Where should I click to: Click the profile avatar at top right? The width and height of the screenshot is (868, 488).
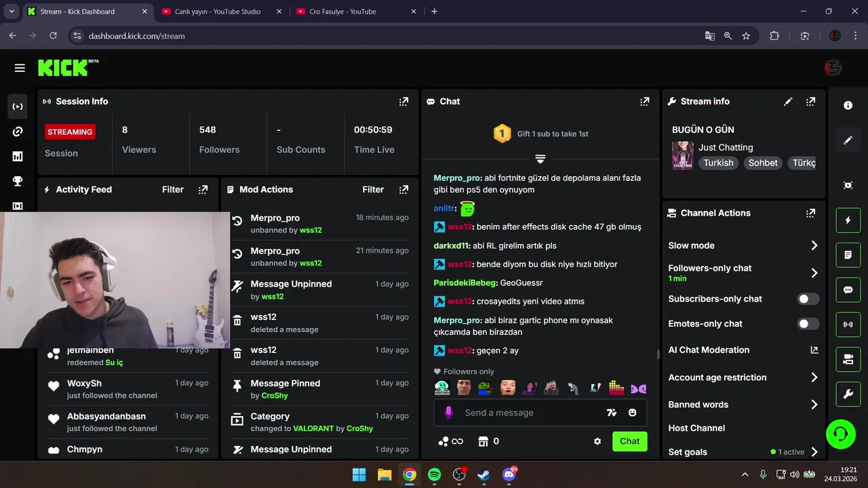833,68
